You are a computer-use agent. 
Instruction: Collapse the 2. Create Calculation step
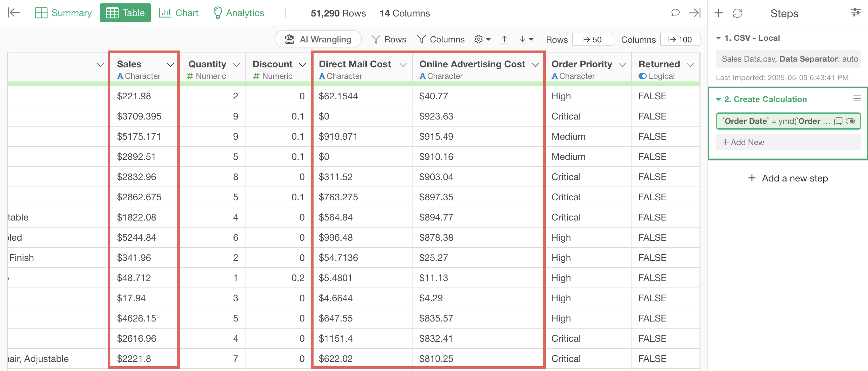coord(718,100)
